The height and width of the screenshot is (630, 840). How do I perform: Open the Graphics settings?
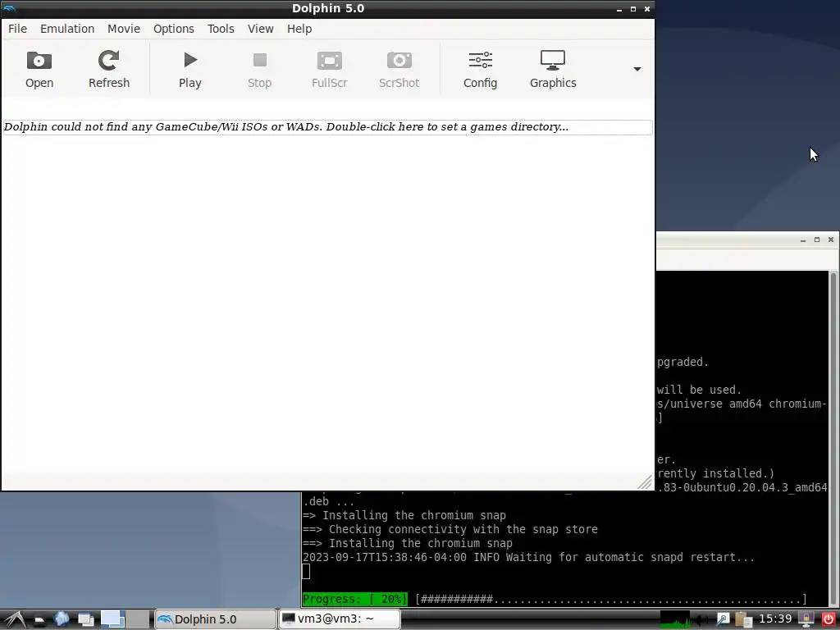(x=553, y=70)
